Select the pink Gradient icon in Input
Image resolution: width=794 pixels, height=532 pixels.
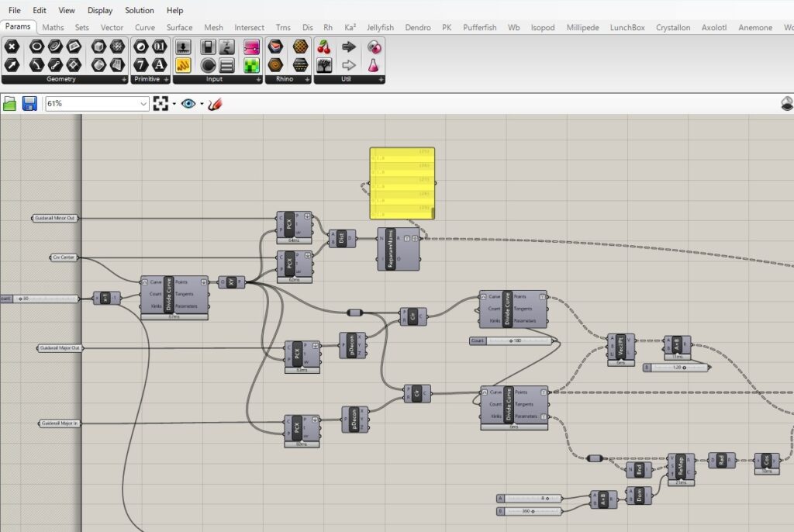click(251, 47)
